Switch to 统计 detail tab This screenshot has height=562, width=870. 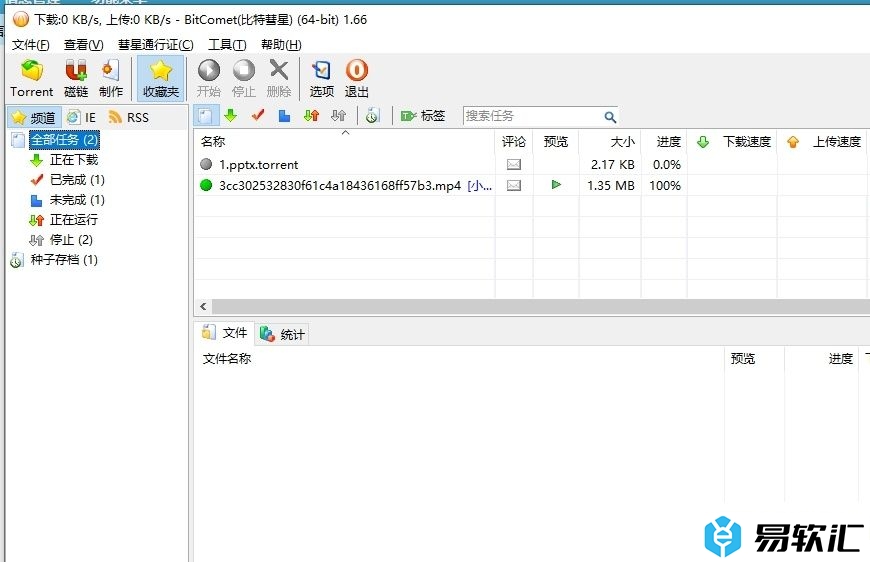[282, 334]
